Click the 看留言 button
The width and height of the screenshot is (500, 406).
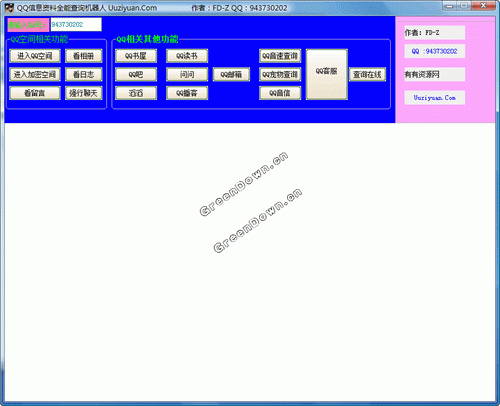[x=35, y=93]
